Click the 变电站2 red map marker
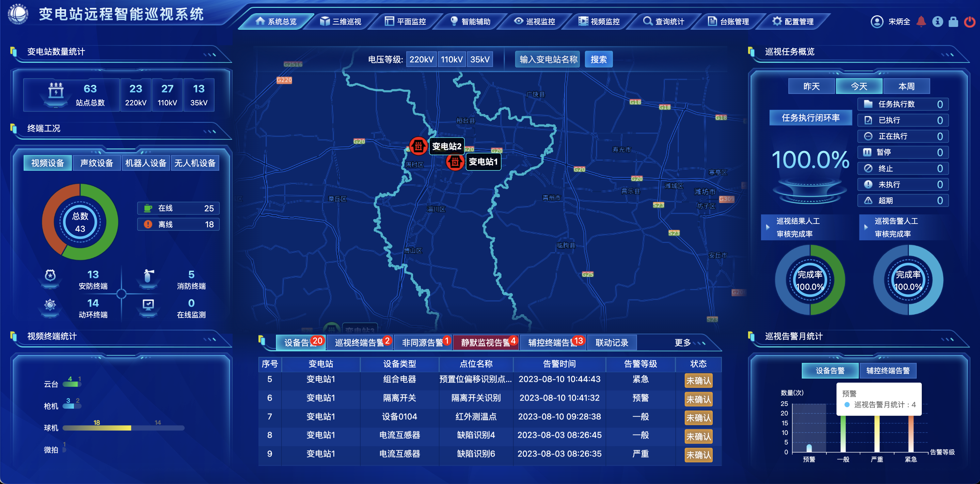This screenshot has width=980, height=484. (418, 146)
